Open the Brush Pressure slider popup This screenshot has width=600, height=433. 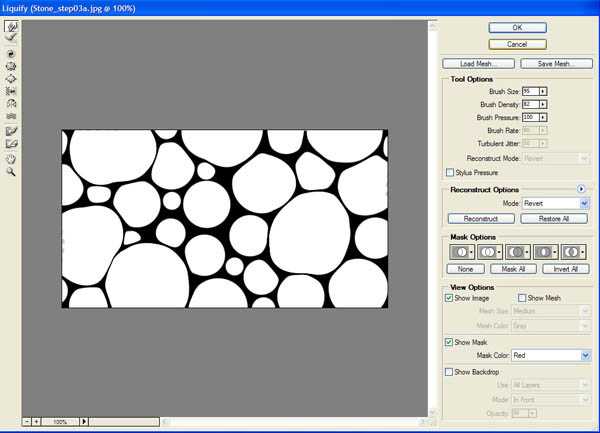(542, 117)
